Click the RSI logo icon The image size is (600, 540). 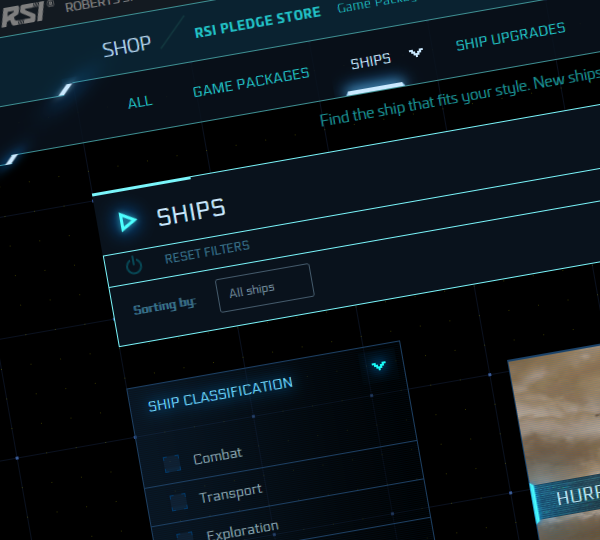(x=21, y=13)
